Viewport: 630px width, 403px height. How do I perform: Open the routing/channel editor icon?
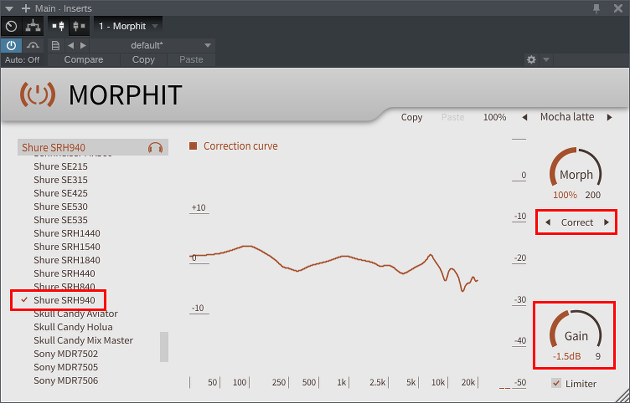tap(33, 27)
